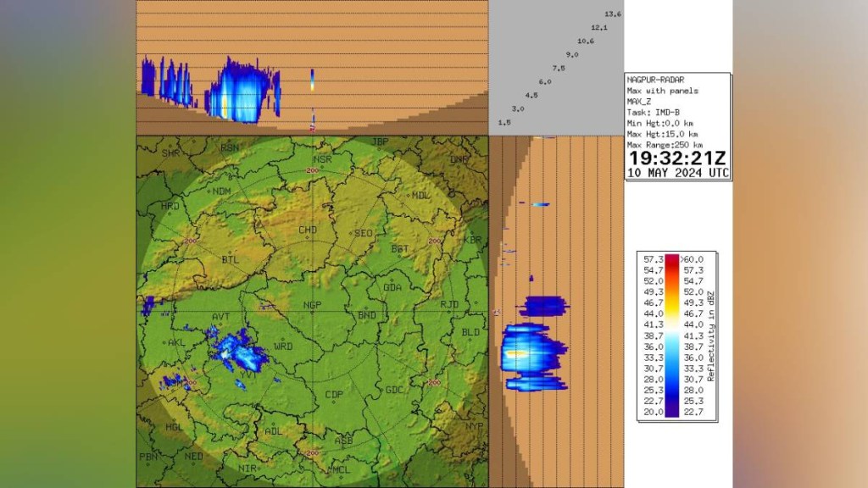868x488 pixels.
Task: Click the AKL station label
Action: point(176,343)
